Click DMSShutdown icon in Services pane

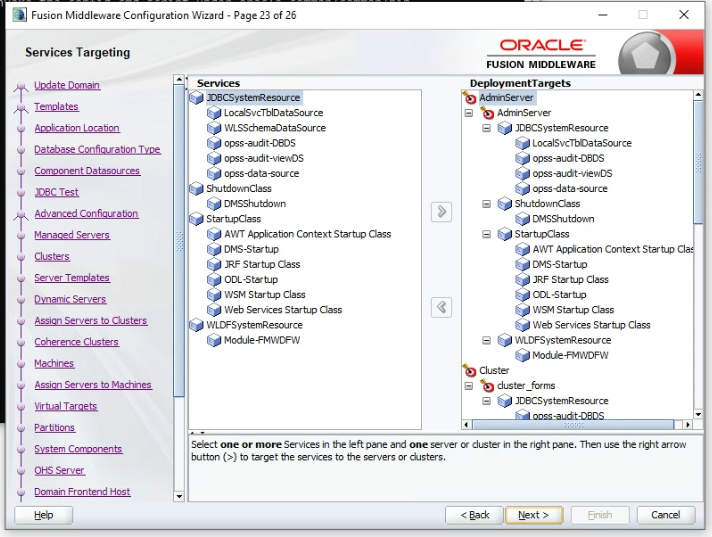coord(214,204)
